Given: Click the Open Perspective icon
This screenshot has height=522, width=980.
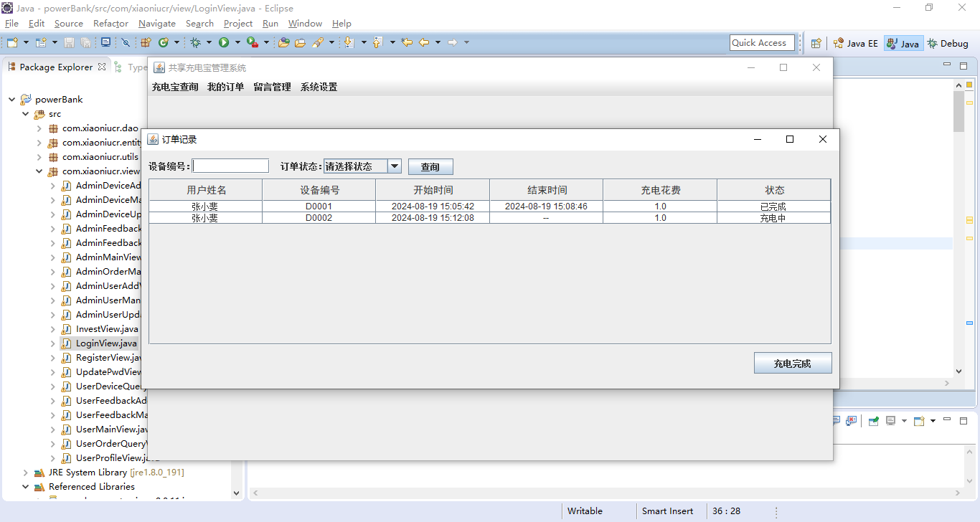Looking at the screenshot, I should point(816,43).
